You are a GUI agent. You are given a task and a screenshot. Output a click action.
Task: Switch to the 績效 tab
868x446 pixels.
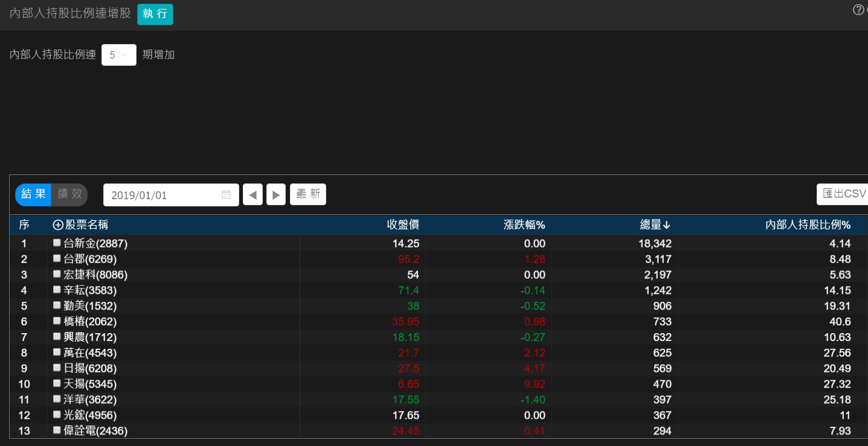pyautogui.click(x=69, y=194)
